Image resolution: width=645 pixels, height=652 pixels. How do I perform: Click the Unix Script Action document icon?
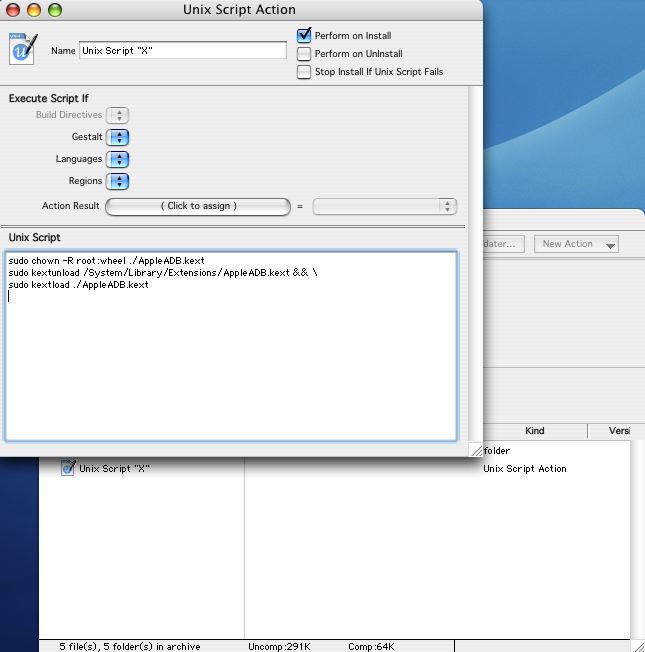tap(22, 49)
